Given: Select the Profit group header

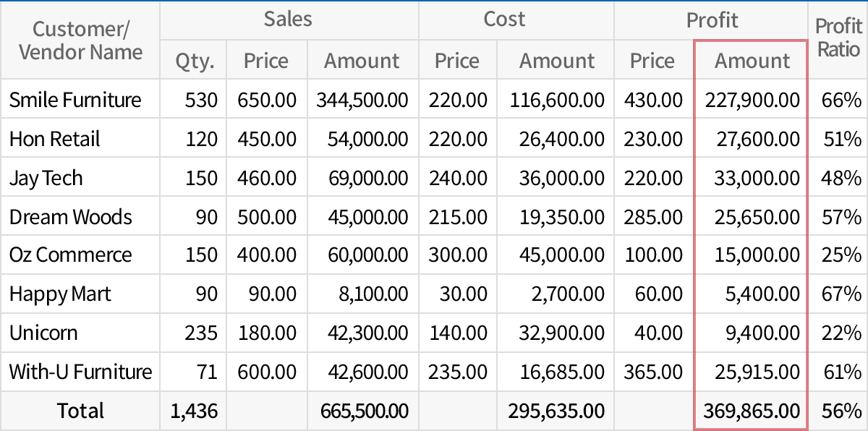Looking at the screenshot, I should pos(712,20).
